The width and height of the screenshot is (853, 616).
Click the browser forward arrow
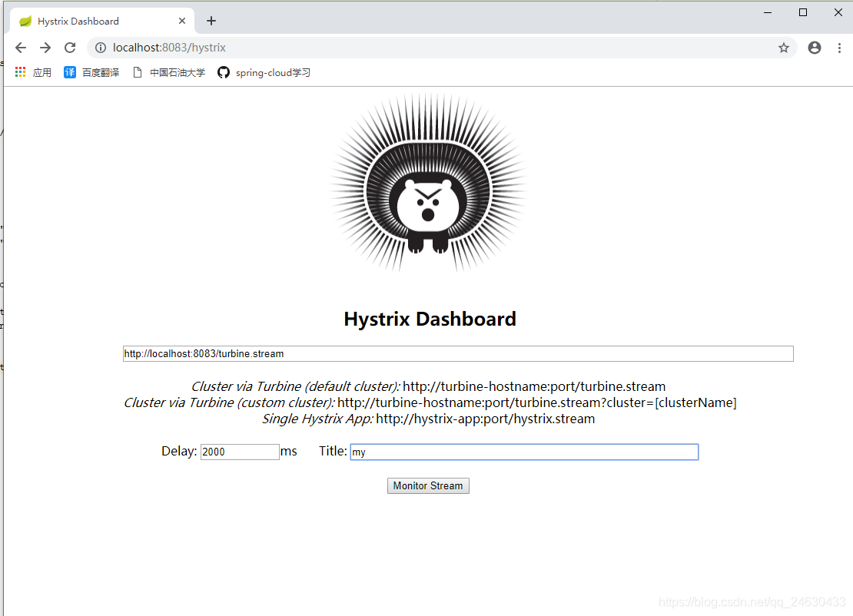tap(45, 48)
